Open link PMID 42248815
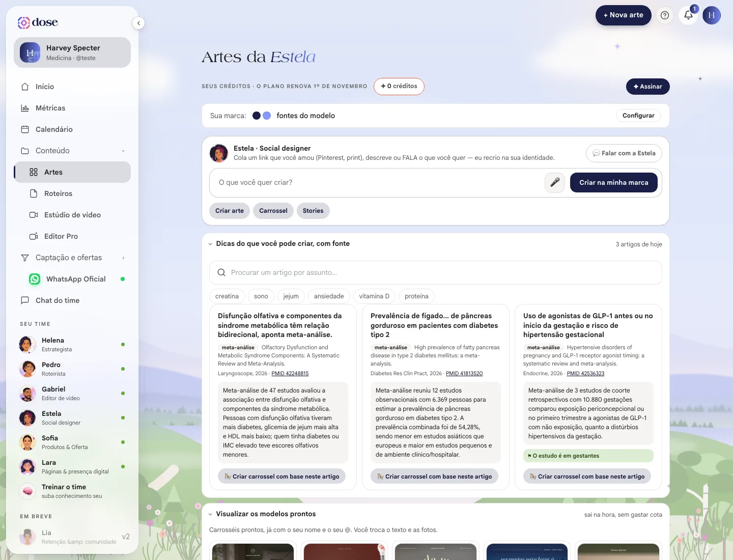The image size is (733, 560). tap(290, 373)
